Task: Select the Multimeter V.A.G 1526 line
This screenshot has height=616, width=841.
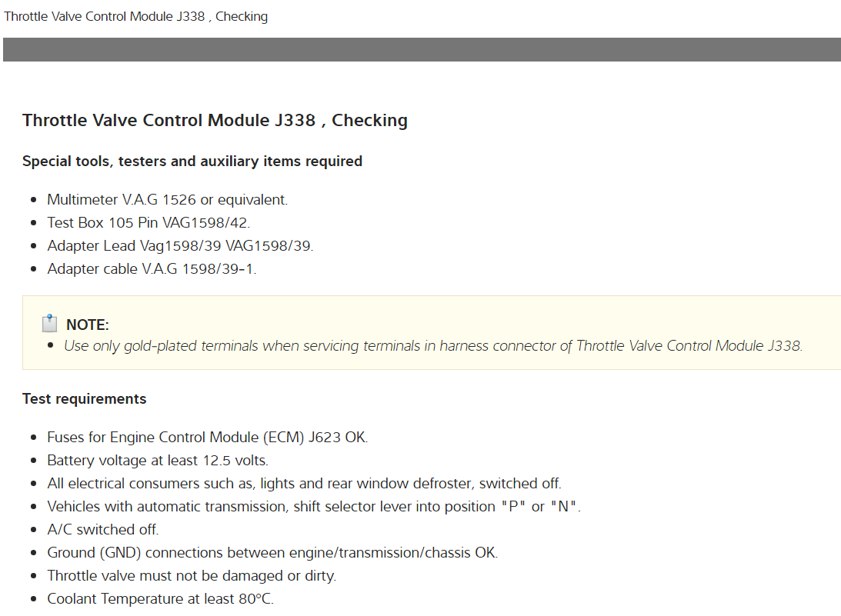Action: 167,200
